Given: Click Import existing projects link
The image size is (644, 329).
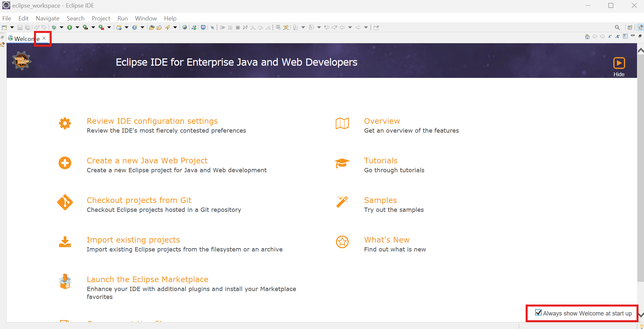Looking at the screenshot, I should pos(133,240).
